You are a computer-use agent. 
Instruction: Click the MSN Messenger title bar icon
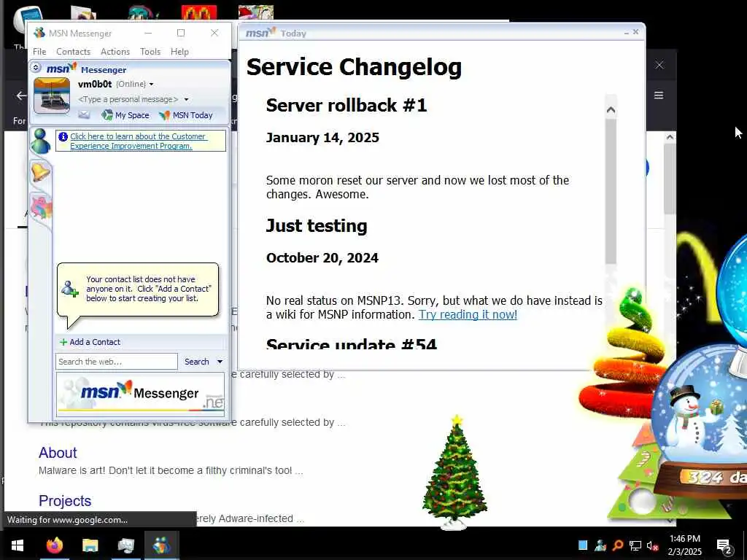click(x=39, y=33)
